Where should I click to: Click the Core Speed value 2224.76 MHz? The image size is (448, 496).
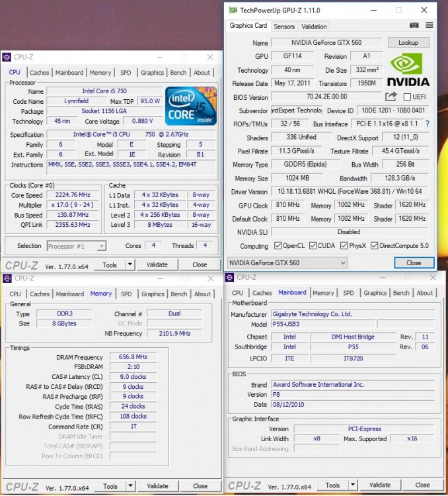pos(73,195)
